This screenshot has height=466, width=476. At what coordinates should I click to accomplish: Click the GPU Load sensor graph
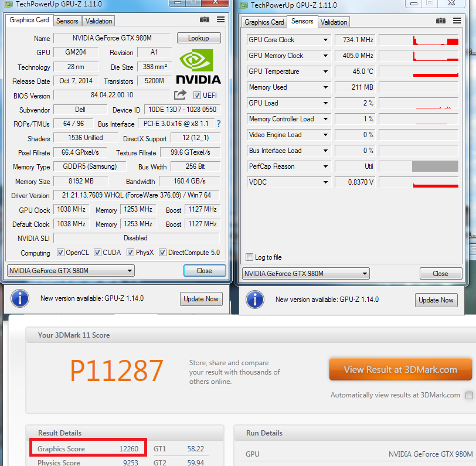coord(419,103)
